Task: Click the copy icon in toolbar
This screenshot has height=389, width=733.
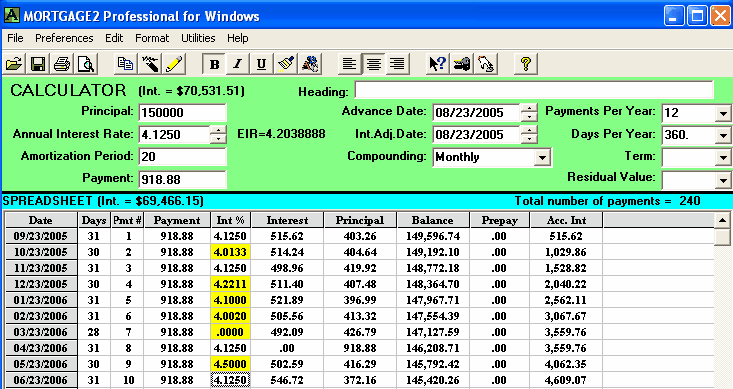Action: [125, 64]
